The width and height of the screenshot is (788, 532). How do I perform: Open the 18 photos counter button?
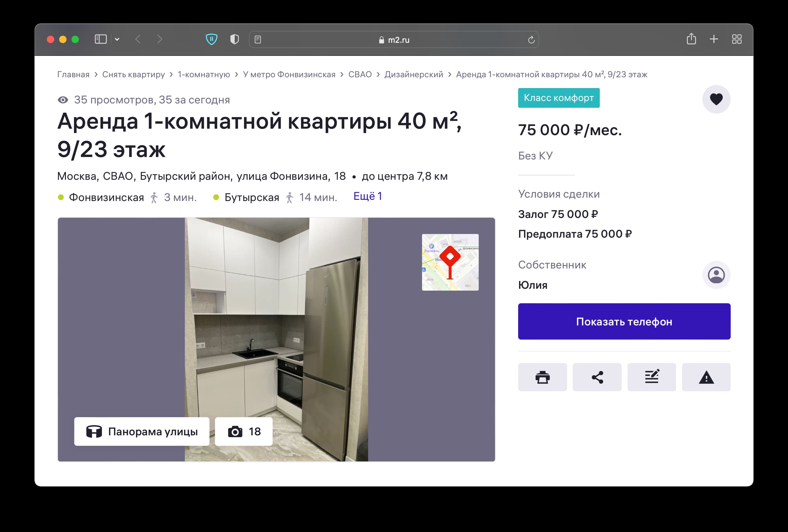click(244, 431)
